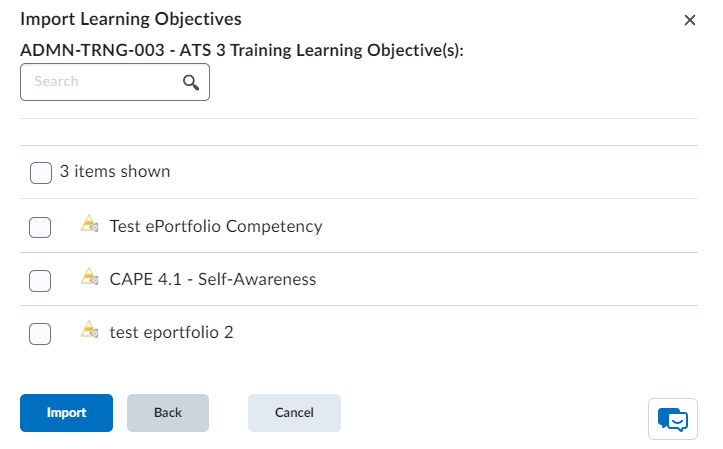The image size is (723, 449).
Task: Click the icon beside test eportfolio 2
Action: click(89, 331)
